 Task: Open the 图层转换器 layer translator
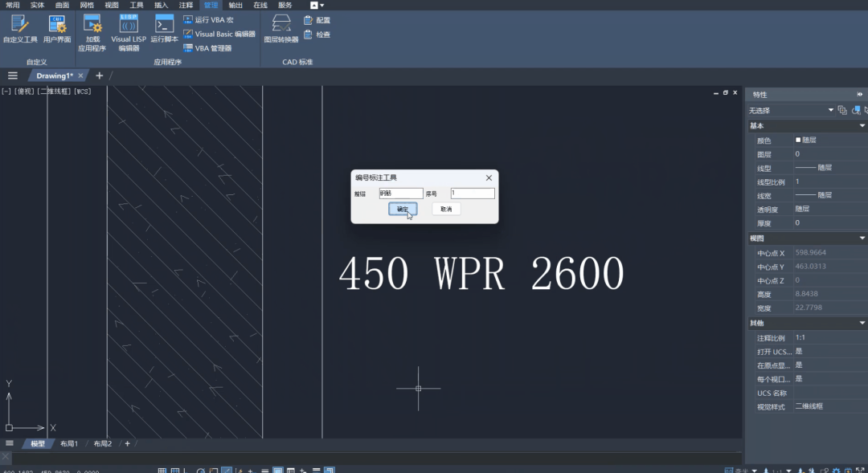[x=281, y=29]
